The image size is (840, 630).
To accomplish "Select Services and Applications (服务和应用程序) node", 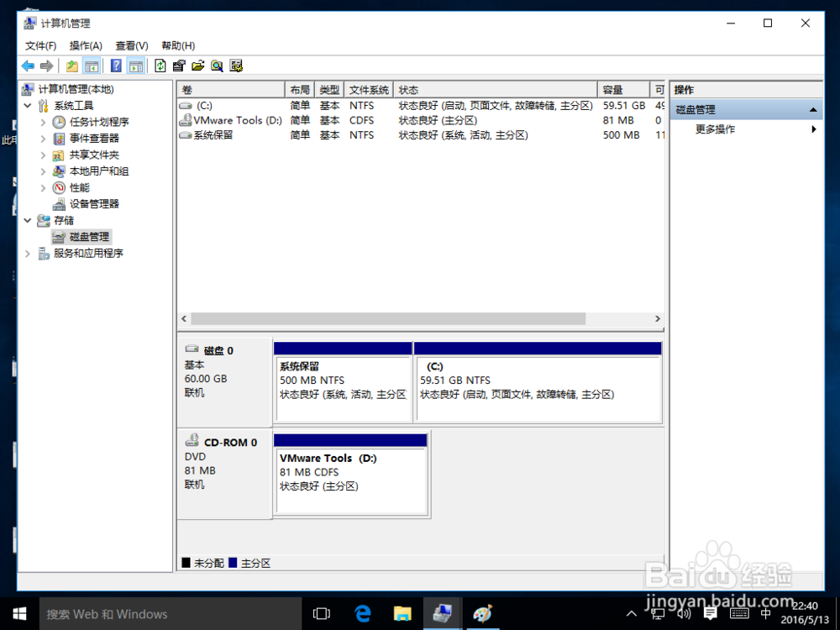I will click(81, 254).
